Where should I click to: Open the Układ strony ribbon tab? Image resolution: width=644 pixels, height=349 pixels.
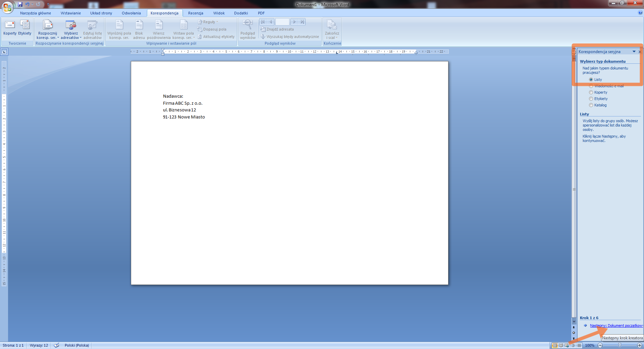(101, 13)
